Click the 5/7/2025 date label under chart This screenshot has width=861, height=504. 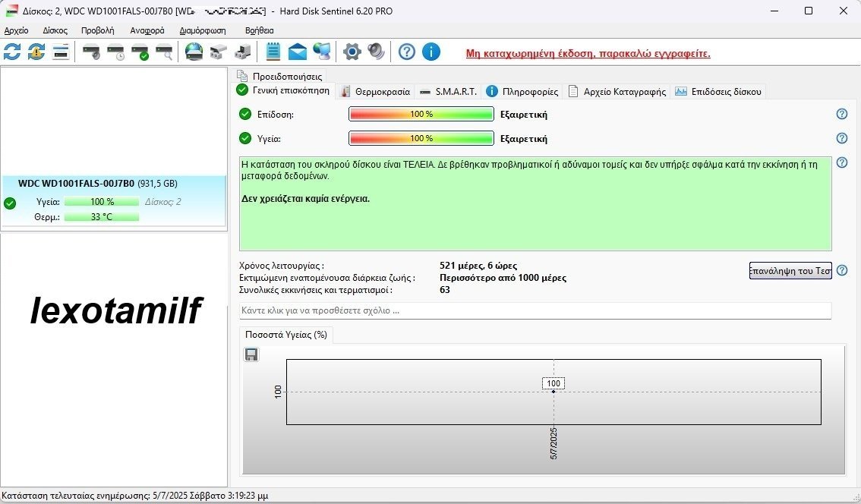(553, 443)
